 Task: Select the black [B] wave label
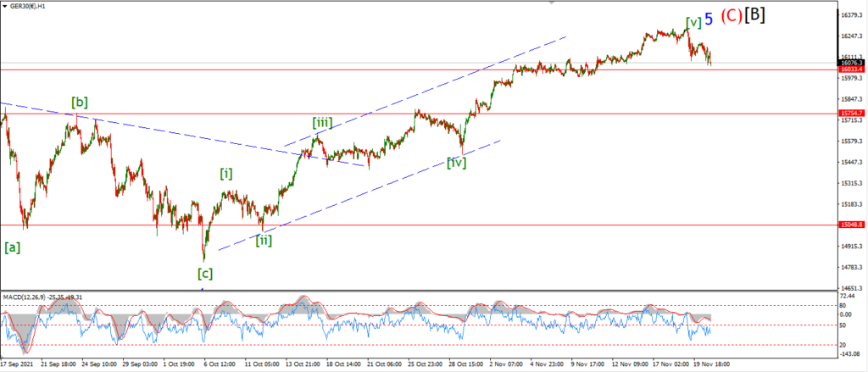(754, 15)
